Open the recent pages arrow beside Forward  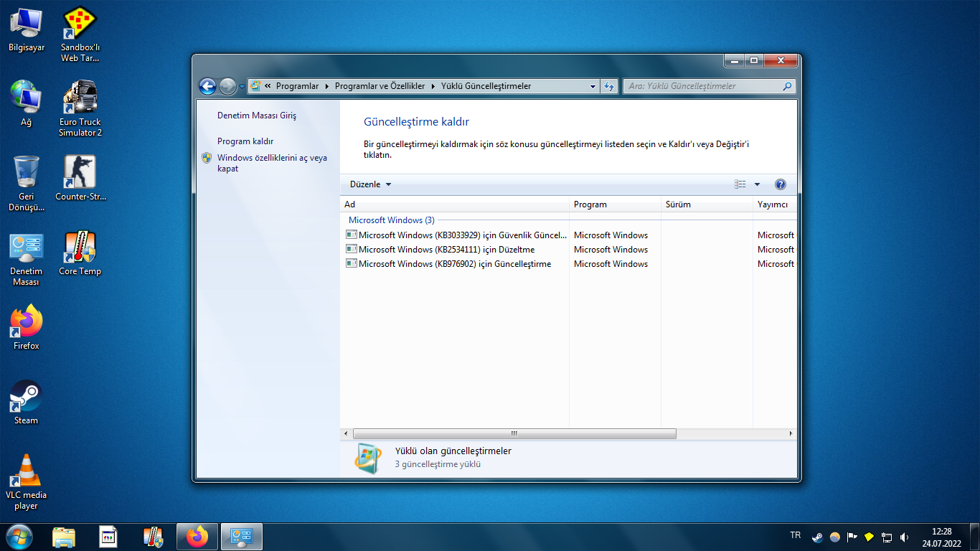(x=242, y=87)
